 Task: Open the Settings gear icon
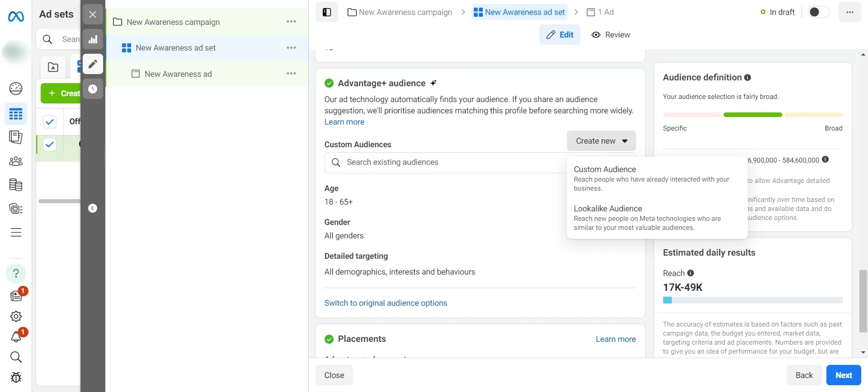pos(16,317)
